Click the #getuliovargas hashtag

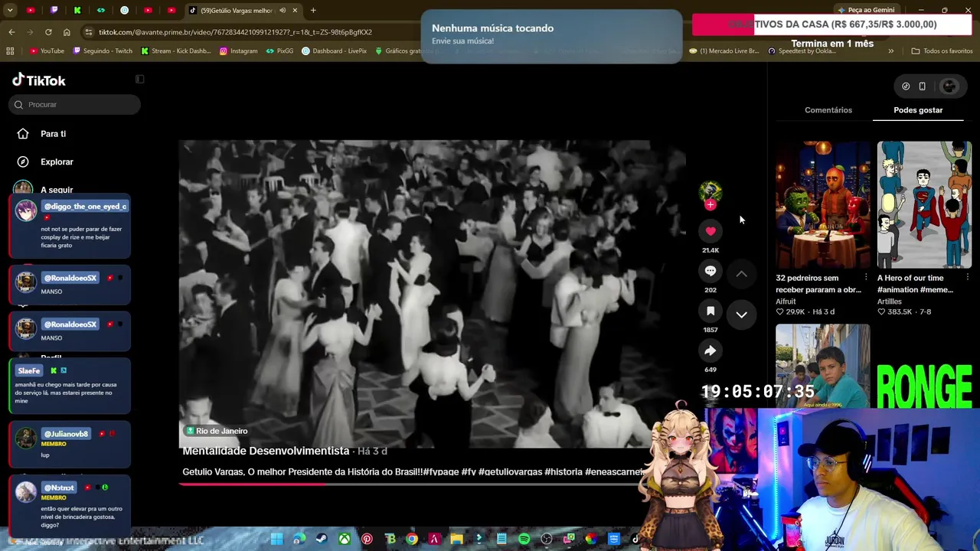tap(510, 472)
